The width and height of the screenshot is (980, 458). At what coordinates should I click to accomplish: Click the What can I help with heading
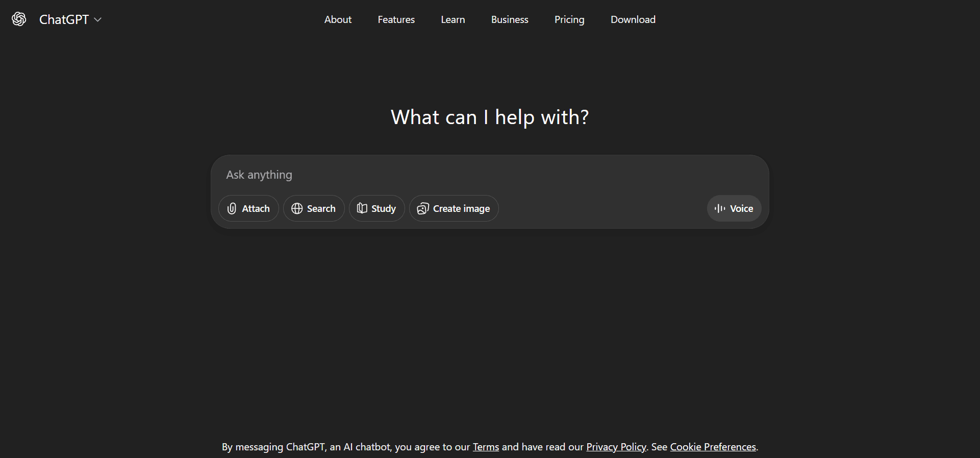[x=490, y=117]
